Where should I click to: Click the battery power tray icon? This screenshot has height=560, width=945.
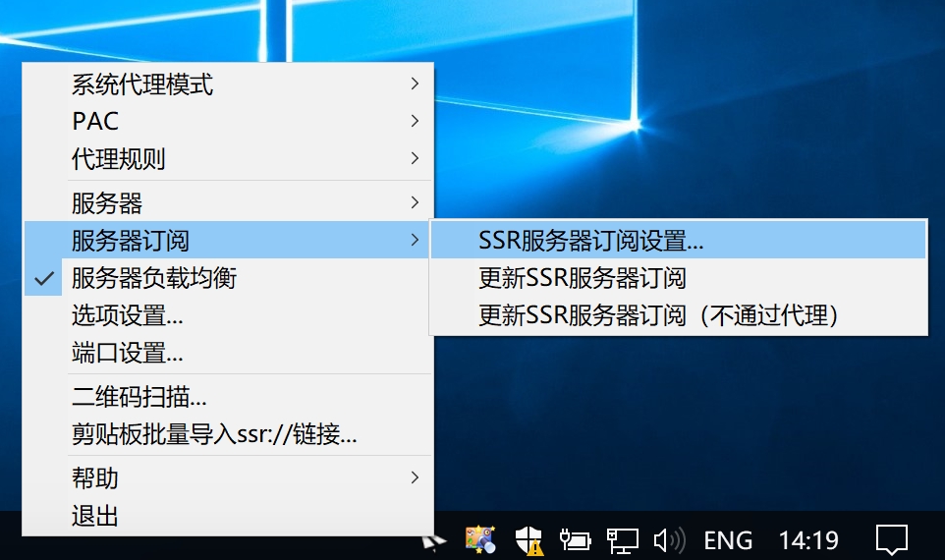click(576, 539)
